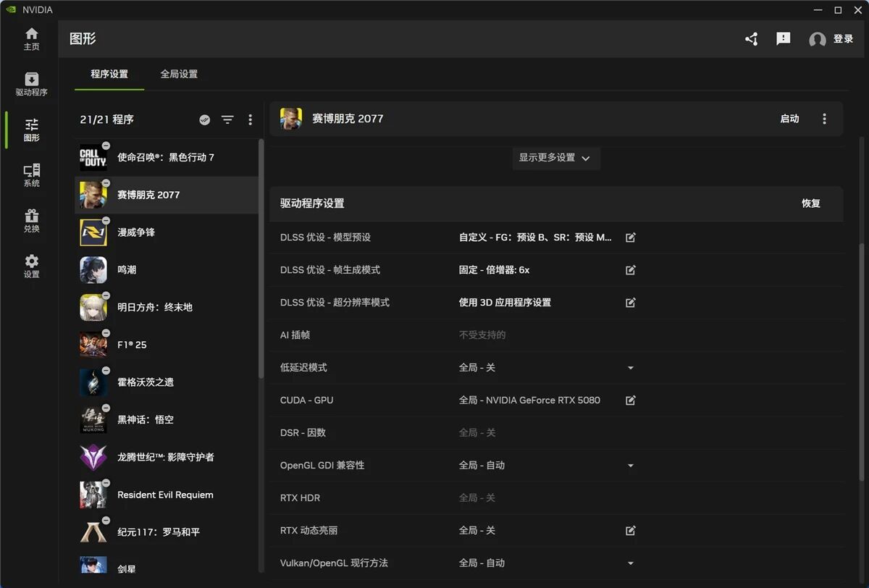Select 鸣潮 game icon
869x588 pixels.
(93, 270)
